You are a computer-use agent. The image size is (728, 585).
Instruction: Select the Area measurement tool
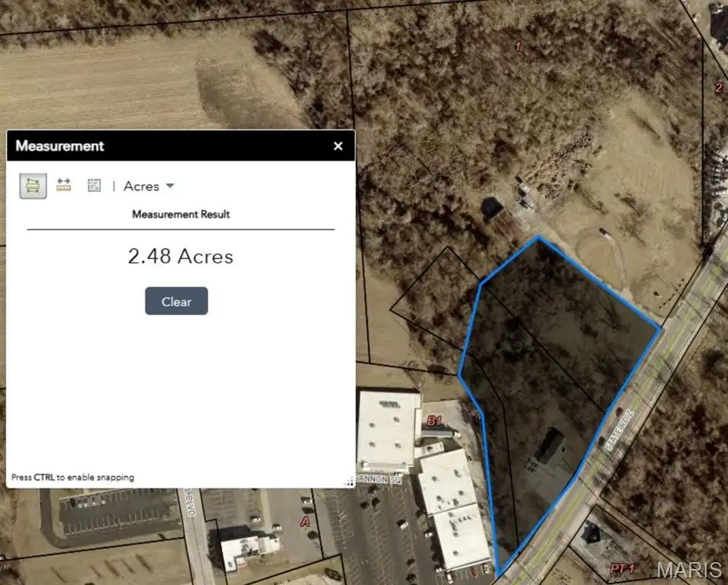[x=33, y=186]
